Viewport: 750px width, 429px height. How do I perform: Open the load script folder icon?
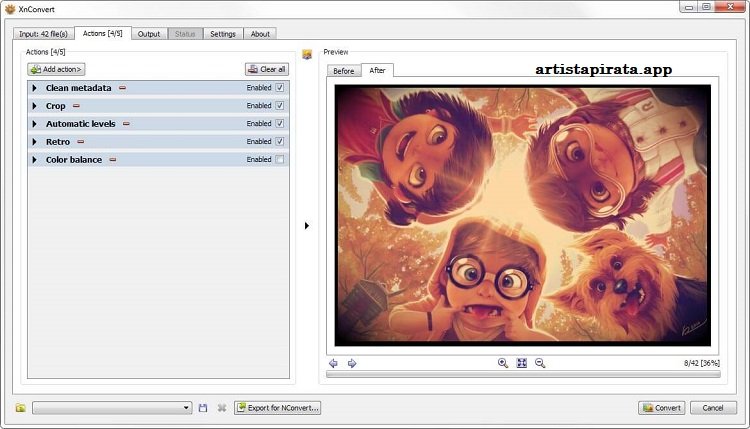21,408
